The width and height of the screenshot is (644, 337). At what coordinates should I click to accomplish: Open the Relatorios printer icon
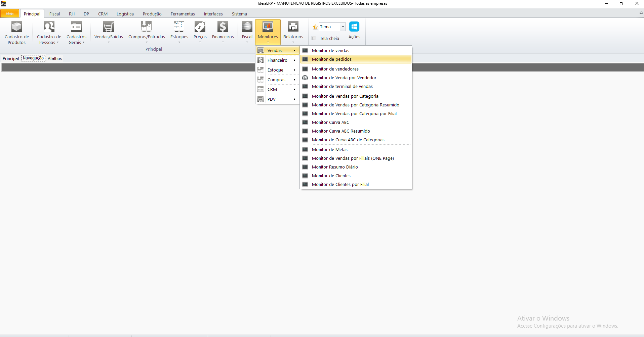pos(293,27)
